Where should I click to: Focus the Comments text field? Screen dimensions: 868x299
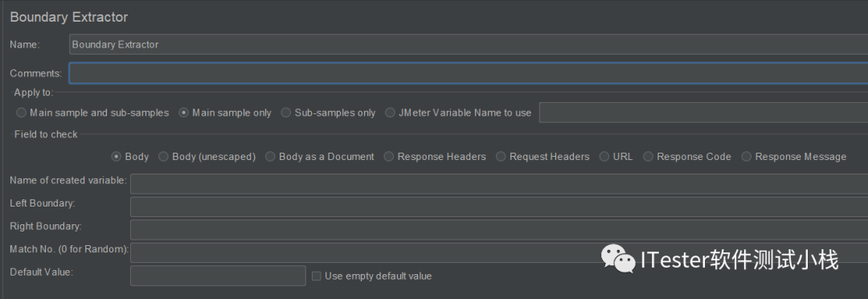click(469, 73)
